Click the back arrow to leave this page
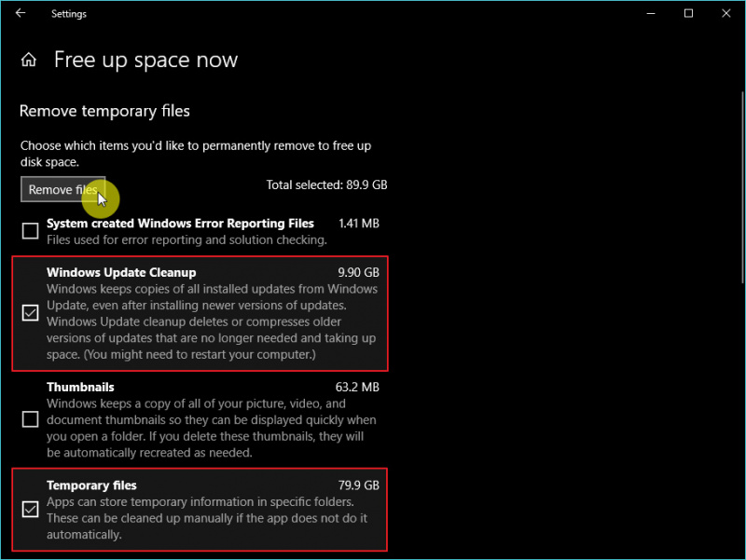The width and height of the screenshot is (746, 560). pyautogui.click(x=20, y=13)
